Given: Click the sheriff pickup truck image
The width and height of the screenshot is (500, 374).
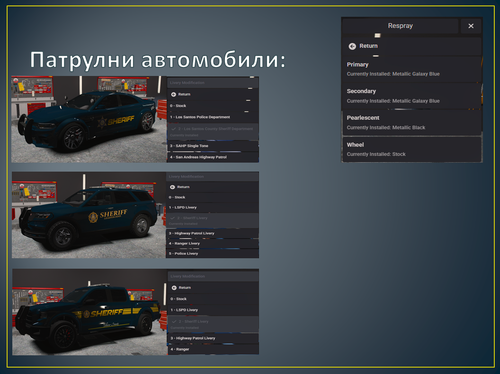Looking at the screenshot, I should [x=90, y=312].
